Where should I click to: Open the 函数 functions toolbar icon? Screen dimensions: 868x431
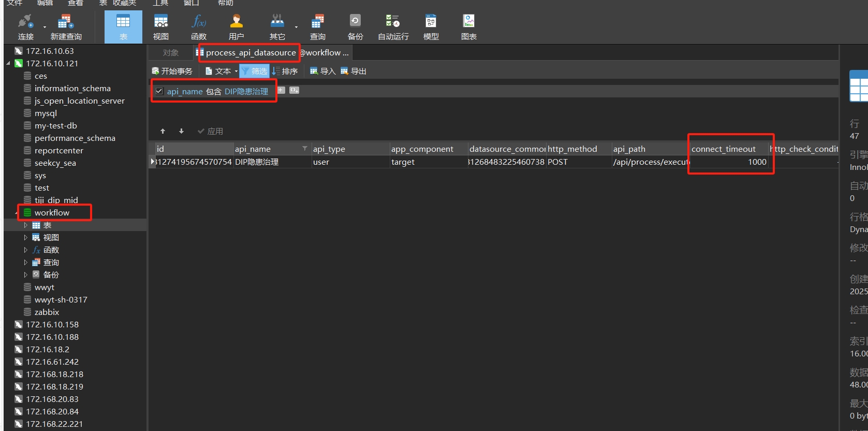[199, 27]
